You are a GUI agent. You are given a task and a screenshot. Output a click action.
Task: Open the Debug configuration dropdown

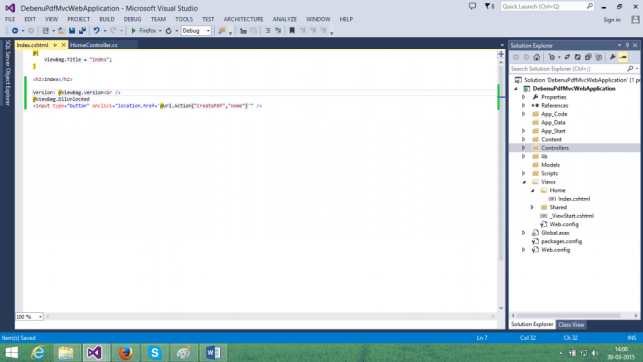(x=208, y=31)
